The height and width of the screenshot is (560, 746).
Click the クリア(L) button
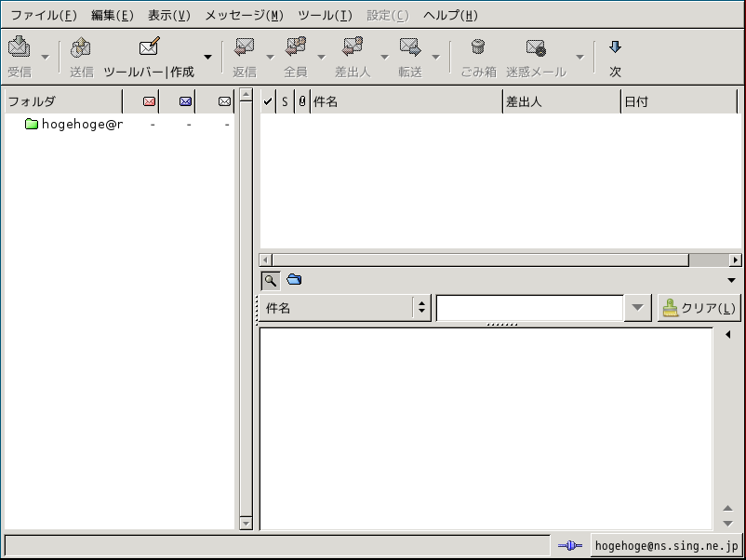tap(699, 308)
